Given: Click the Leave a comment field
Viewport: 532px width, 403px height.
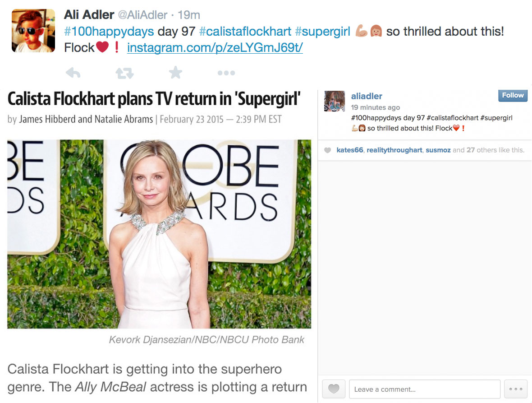Looking at the screenshot, I should (424, 389).
